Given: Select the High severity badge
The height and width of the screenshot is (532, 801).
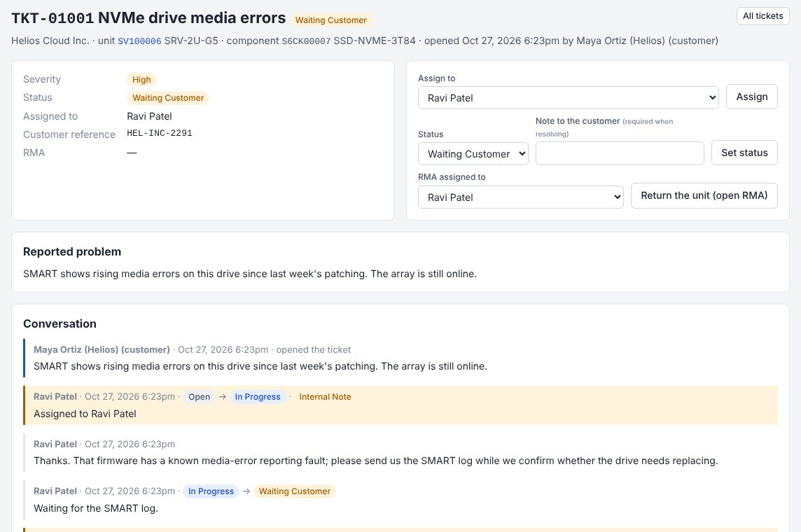Looking at the screenshot, I should (x=141, y=80).
